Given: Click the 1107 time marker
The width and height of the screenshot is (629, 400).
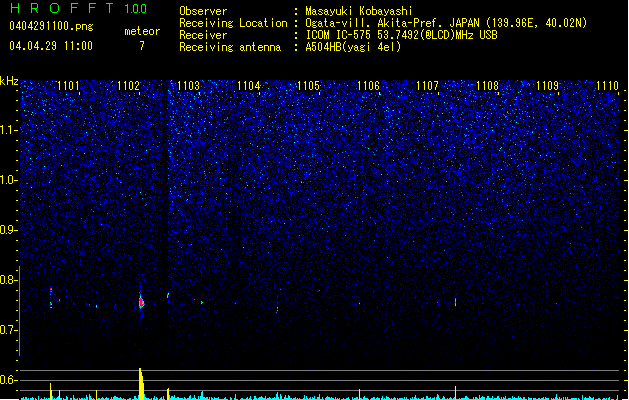Looking at the screenshot, I should [x=427, y=86].
